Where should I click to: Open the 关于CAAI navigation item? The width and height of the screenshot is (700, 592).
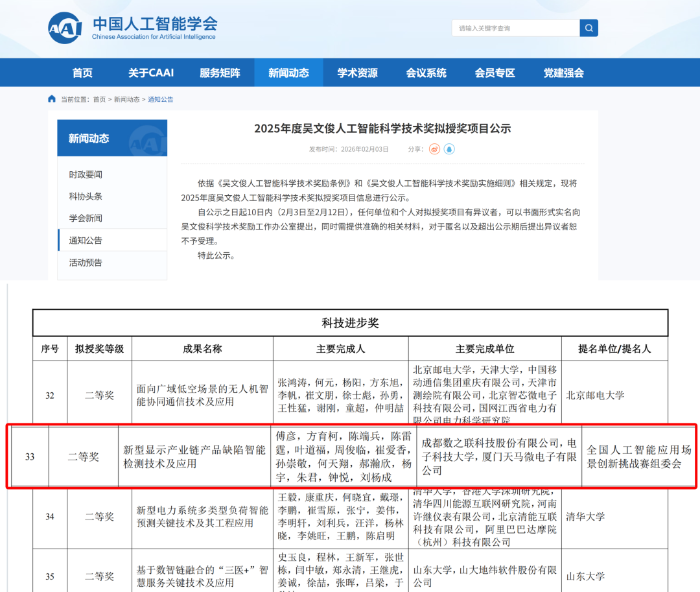(151, 73)
